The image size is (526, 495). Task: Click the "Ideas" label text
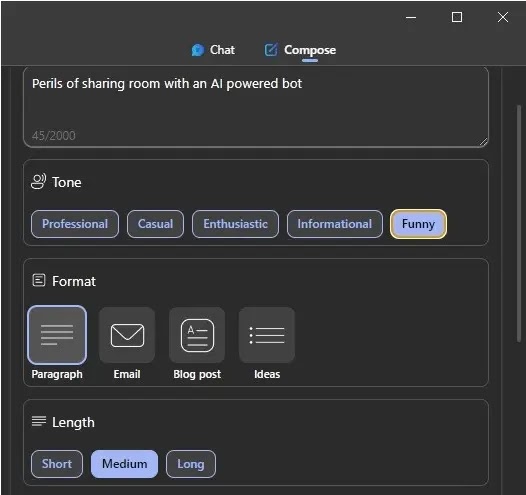(267, 374)
